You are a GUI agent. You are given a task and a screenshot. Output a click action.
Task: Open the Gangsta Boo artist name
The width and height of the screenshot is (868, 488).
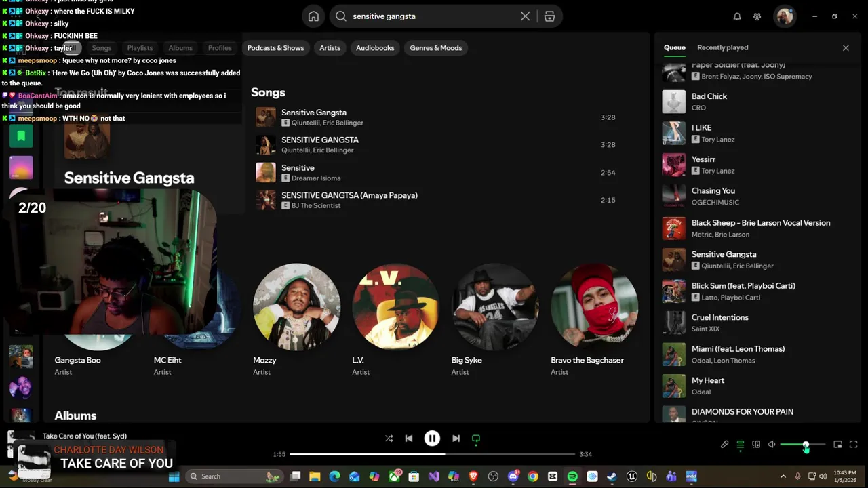tap(77, 360)
